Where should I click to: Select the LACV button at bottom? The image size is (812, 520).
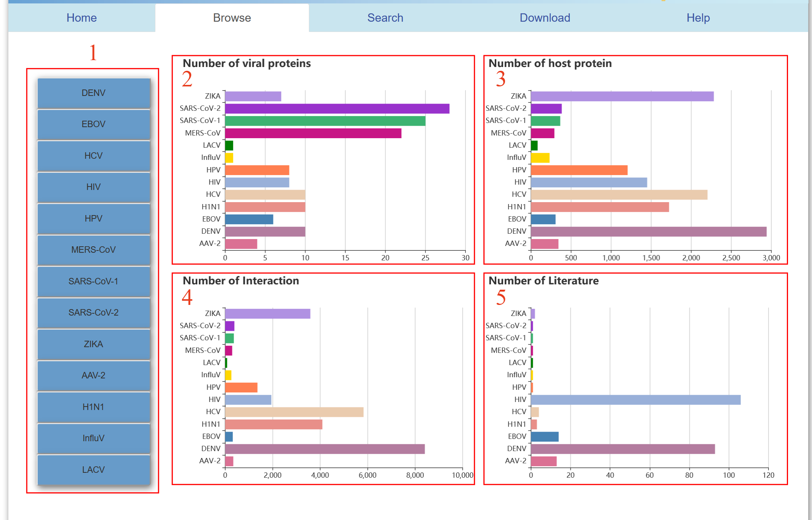click(x=94, y=470)
